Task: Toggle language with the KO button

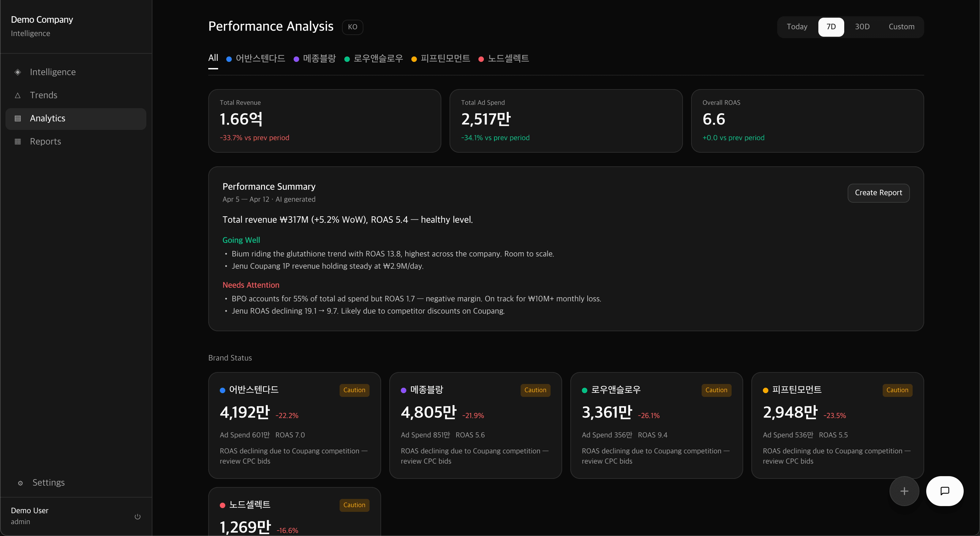Action: click(x=352, y=27)
